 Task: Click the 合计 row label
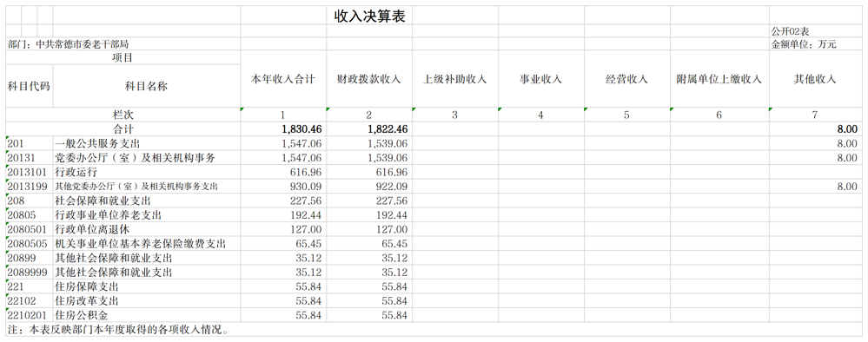tap(123, 129)
